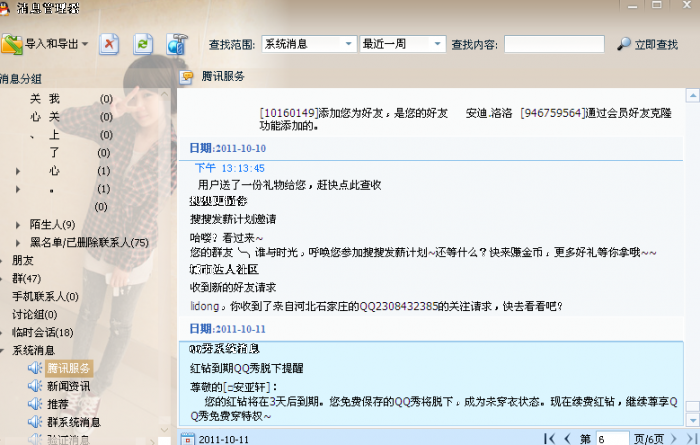Select the 心 关 (0) group row
Screen dimensions: 700x445
pos(71,117)
